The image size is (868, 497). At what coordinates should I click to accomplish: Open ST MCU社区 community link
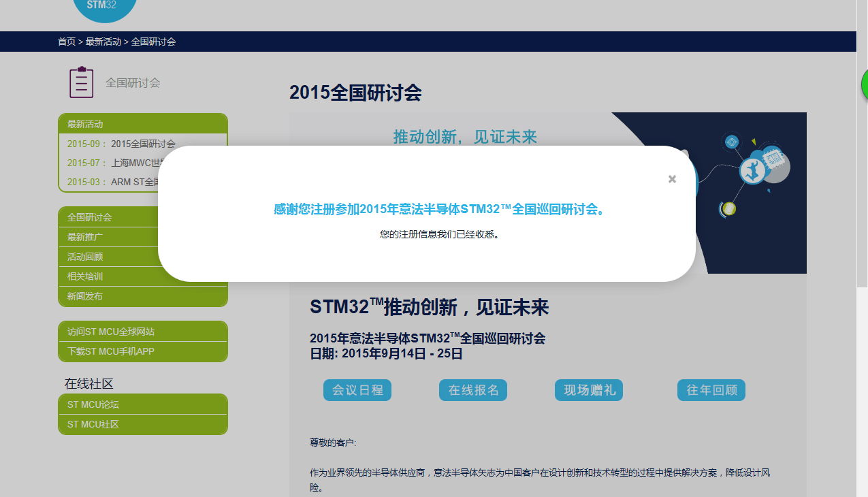143,424
